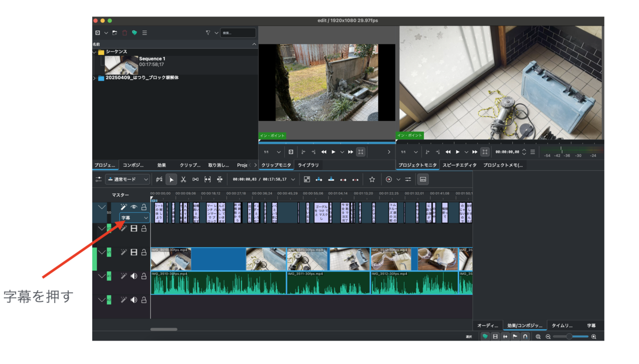Image resolution: width=639 pixels, height=364 pixels.
Task: Switch to the 効果 tab
Action: 161,166
